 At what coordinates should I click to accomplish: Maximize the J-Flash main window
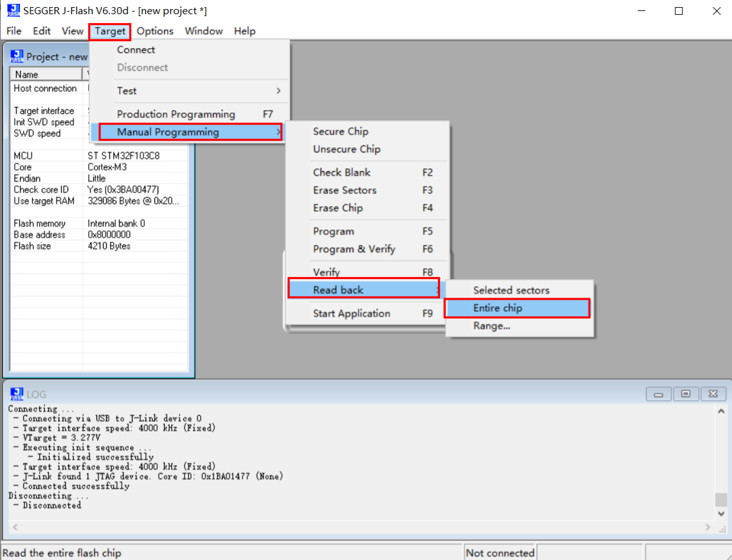pos(679,11)
